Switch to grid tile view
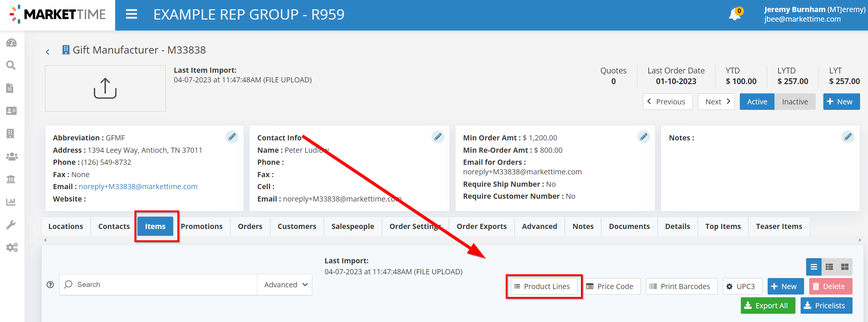The height and width of the screenshot is (322, 868). coord(845,267)
